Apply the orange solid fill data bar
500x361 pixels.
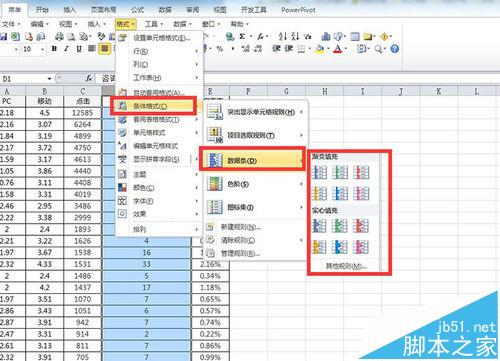(320, 247)
